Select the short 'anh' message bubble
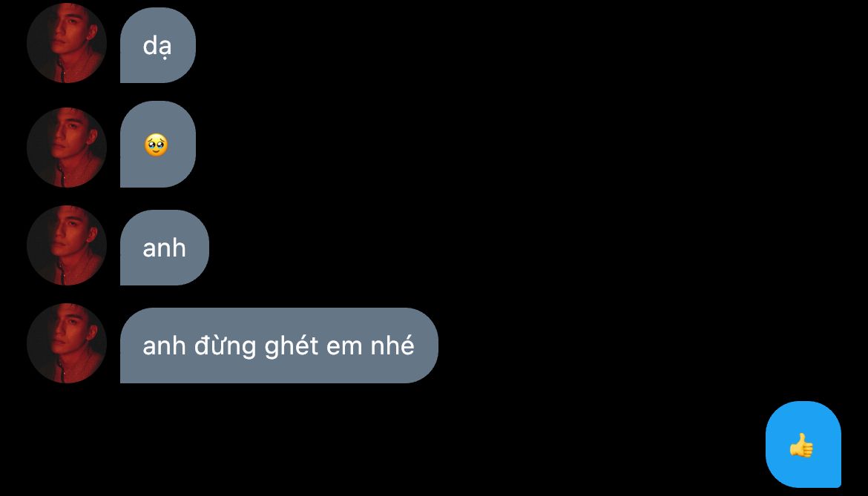Image resolution: width=868 pixels, height=496 pixels. [x=165, y=248]
